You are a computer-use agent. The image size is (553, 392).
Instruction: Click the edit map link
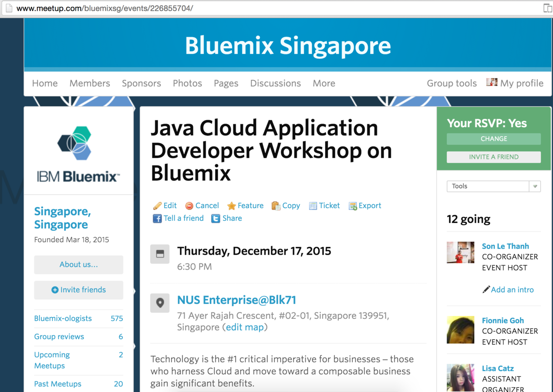point(245,327)
